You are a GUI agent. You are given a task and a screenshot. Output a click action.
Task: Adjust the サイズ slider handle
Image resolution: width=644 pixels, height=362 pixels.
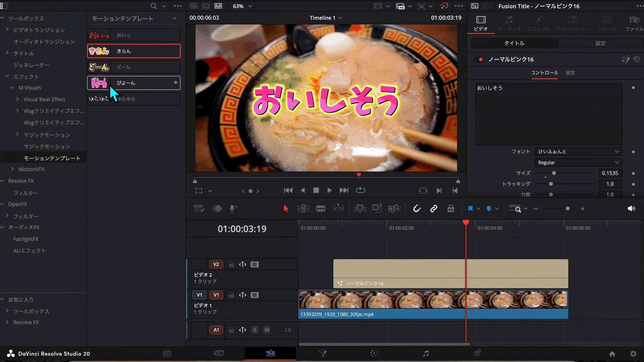tap(553, 173)
